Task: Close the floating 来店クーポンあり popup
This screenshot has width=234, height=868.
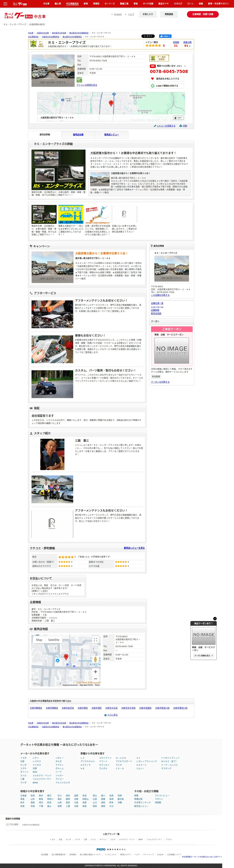Action: [215, 619]
